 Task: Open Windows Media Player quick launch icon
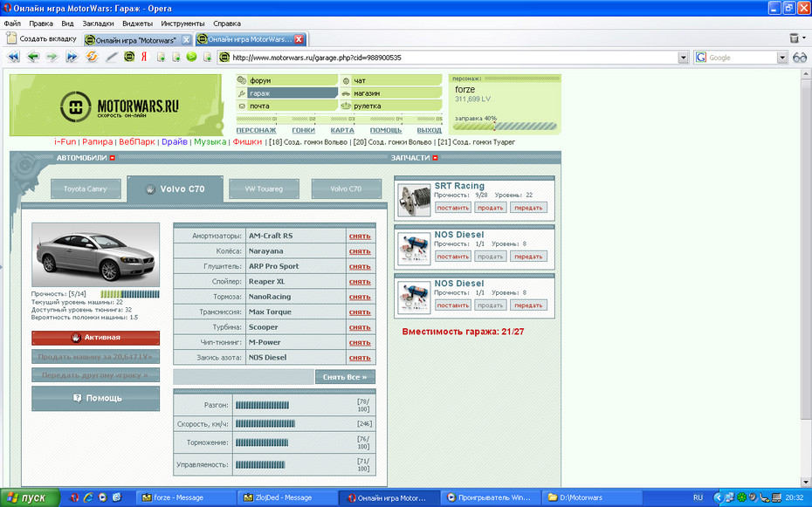102,497
